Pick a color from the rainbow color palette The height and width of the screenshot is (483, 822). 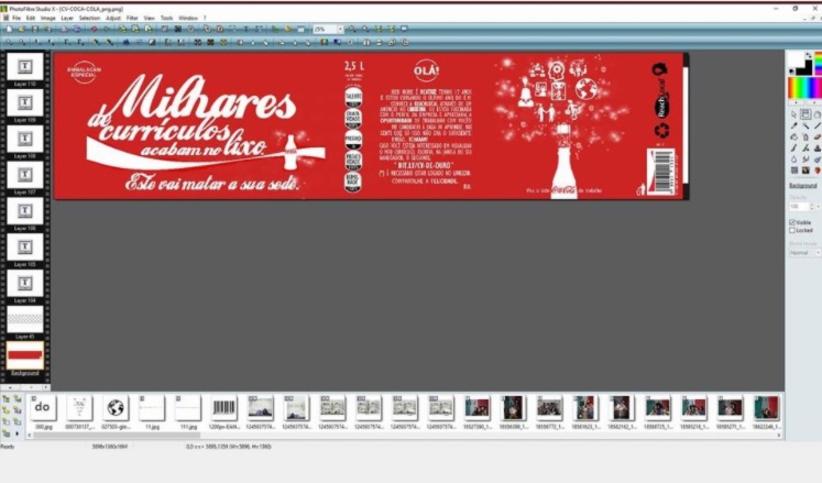(803, 87)
